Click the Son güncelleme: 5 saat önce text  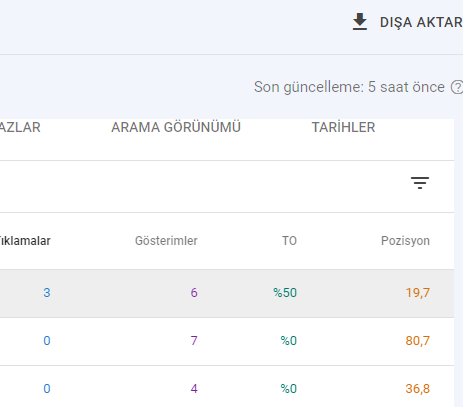click(x=349, y=87)
